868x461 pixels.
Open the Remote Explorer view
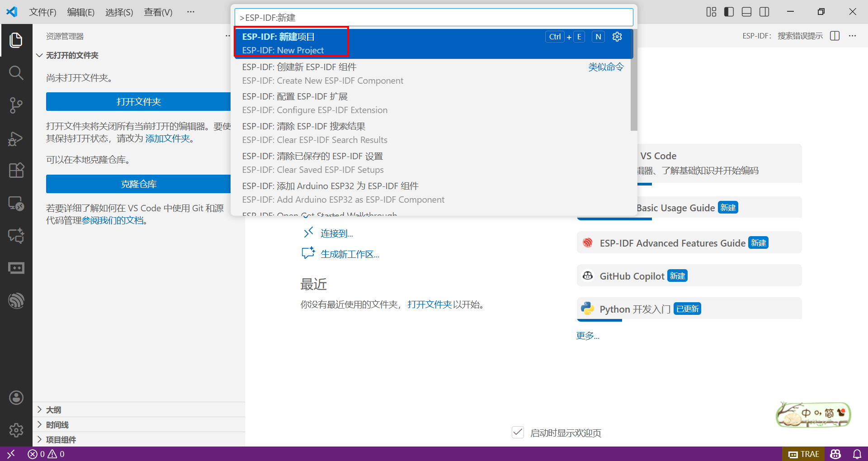(x=16, y=203)
